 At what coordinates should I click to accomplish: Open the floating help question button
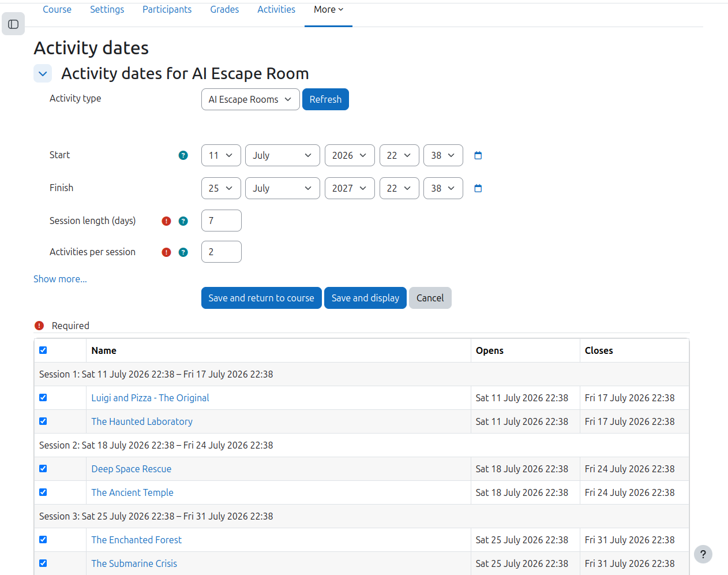point(703,554)
